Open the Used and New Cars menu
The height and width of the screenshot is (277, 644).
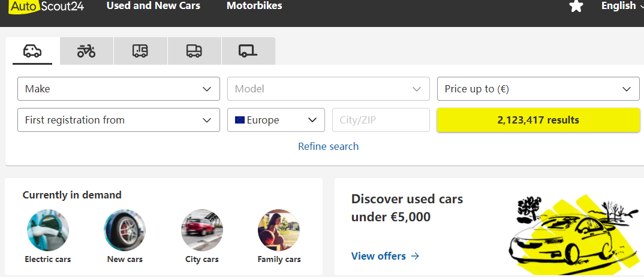tap(154, 6)
